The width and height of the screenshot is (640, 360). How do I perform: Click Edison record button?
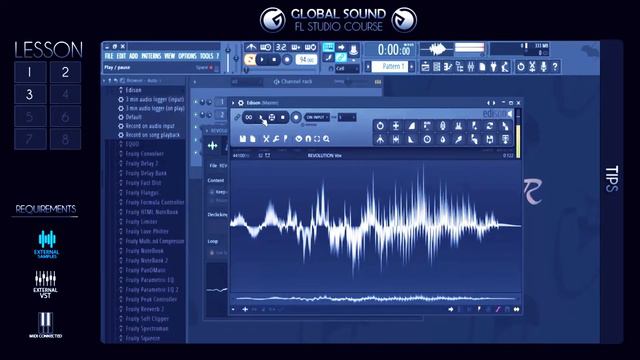coord(296,118)
